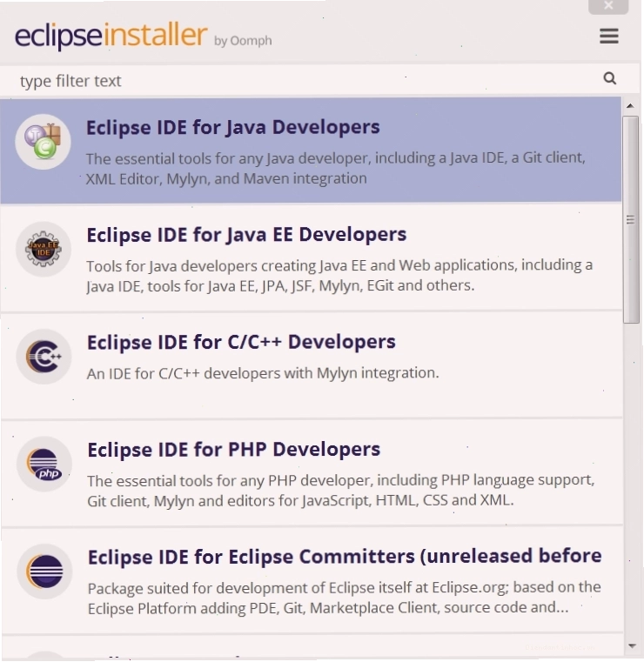Close the installer window
The image size is (644, 662).
tap(608, 6)
